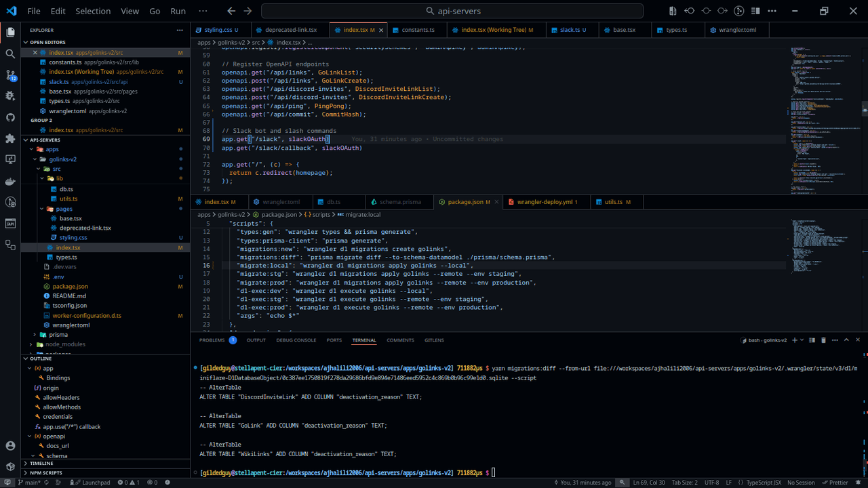Expand the Timeline section
The image size is (868, 488).
[41, 464]
